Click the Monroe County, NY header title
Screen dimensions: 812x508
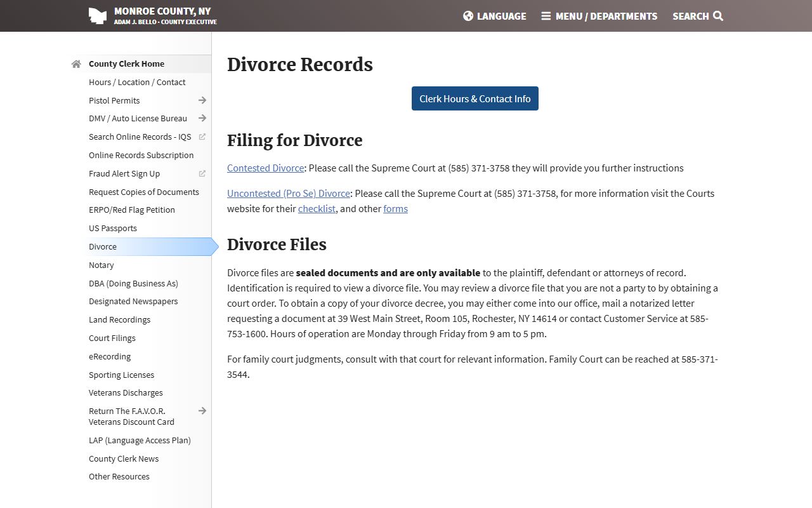162,11
